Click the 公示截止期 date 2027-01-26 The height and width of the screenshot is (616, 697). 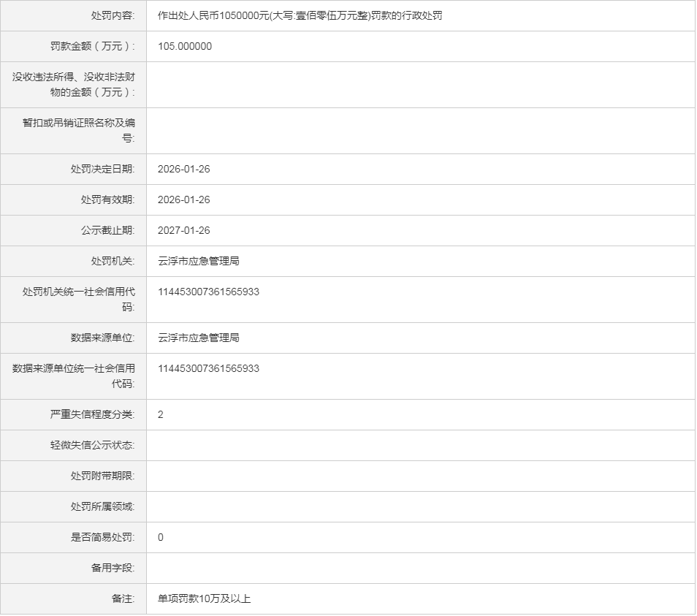[184, 230]
